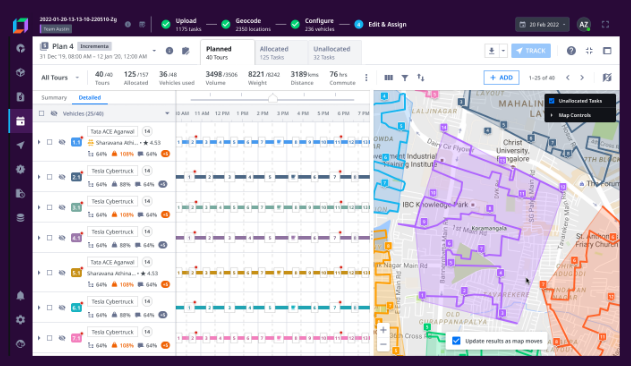Open the Plan 4 dropdown arrow
This screenshot has height=367, width=632.
pyautogui.click(x=154, y=51)
